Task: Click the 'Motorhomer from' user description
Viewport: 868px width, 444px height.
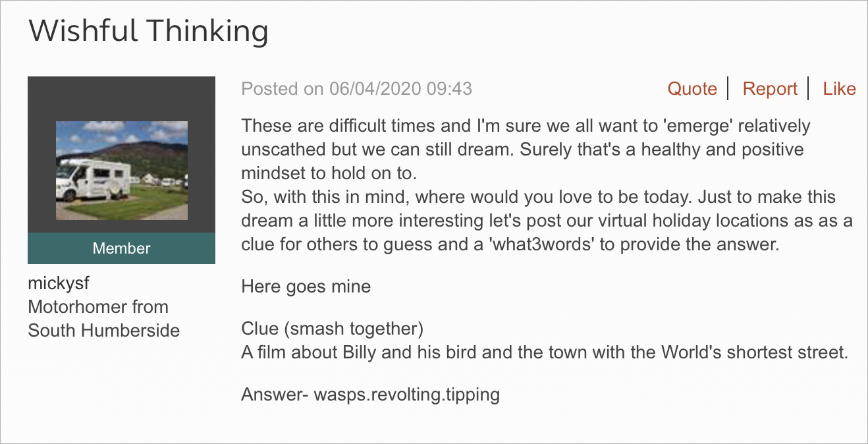Action: [x=98, y=307]
